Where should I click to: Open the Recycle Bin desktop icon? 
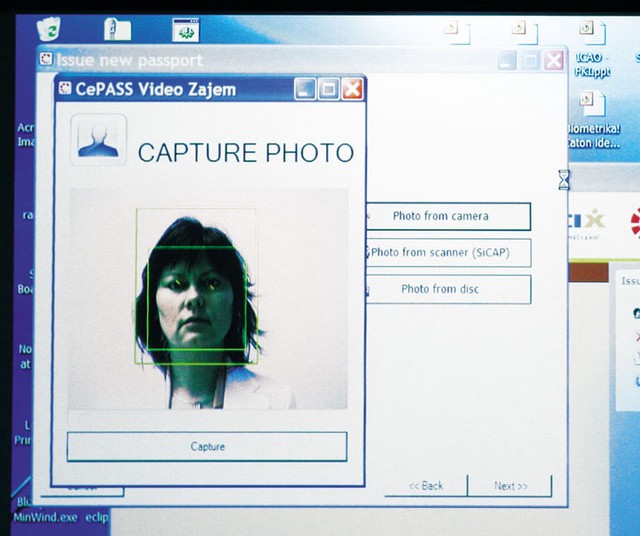coord(49,29)
